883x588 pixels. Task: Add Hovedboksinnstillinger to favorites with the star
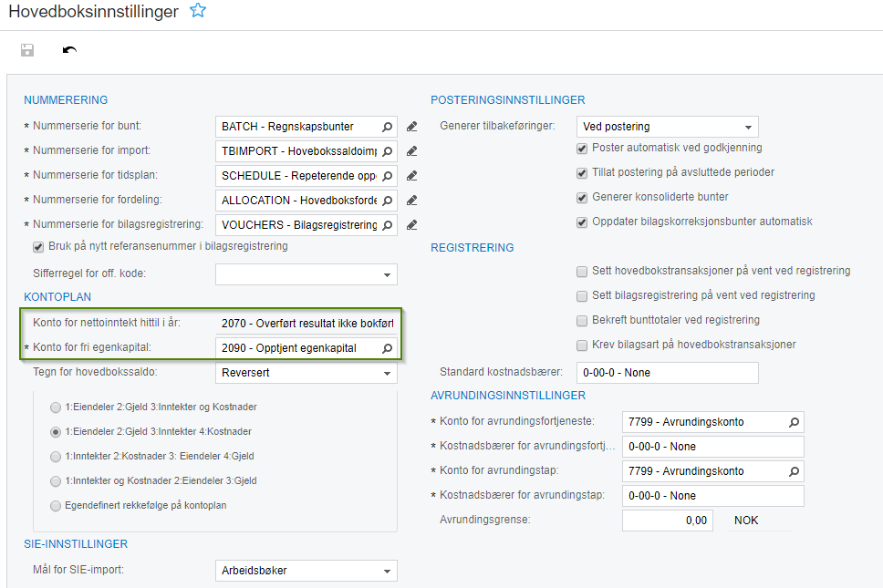pyautogui.click(x=198, y=10)
